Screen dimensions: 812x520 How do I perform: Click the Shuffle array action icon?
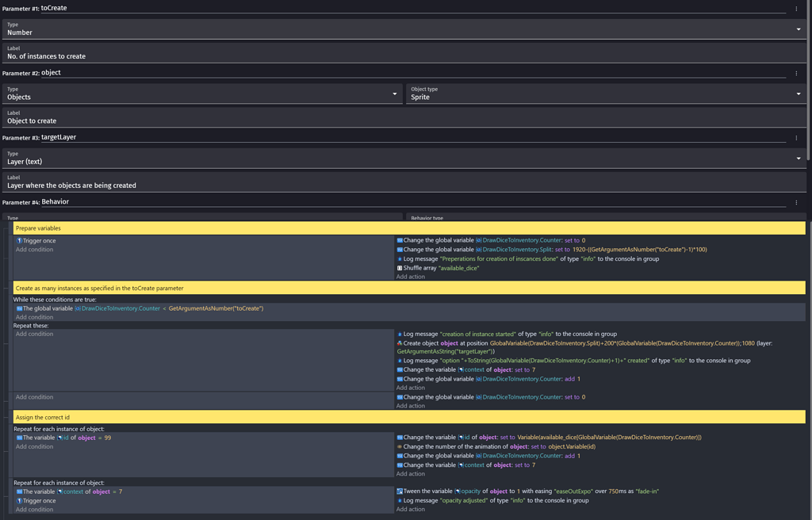400,268
